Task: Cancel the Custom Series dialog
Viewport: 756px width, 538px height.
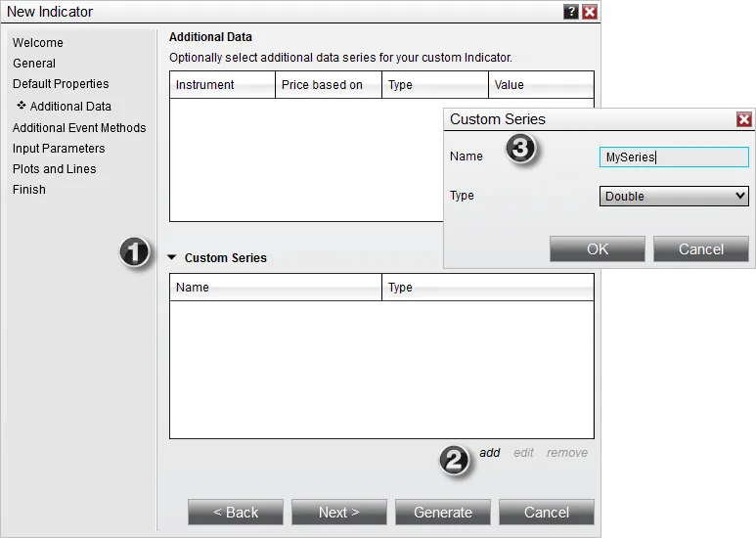Action: pyautogui.click(x=700, y=248)
